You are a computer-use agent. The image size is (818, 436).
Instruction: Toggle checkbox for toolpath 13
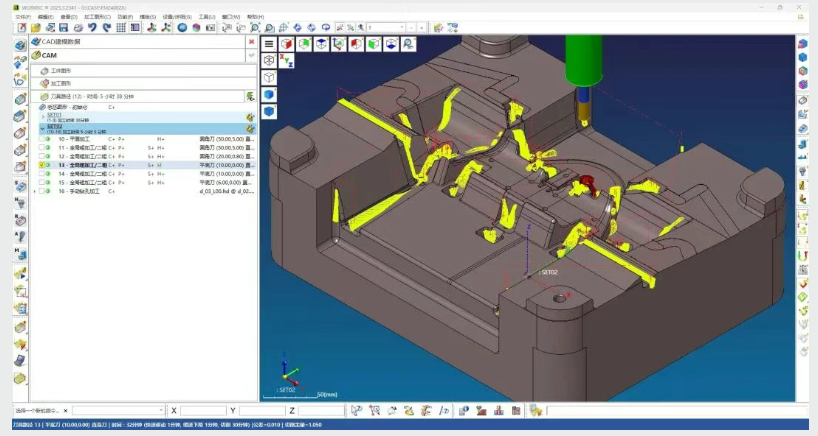tap(42, 165)
